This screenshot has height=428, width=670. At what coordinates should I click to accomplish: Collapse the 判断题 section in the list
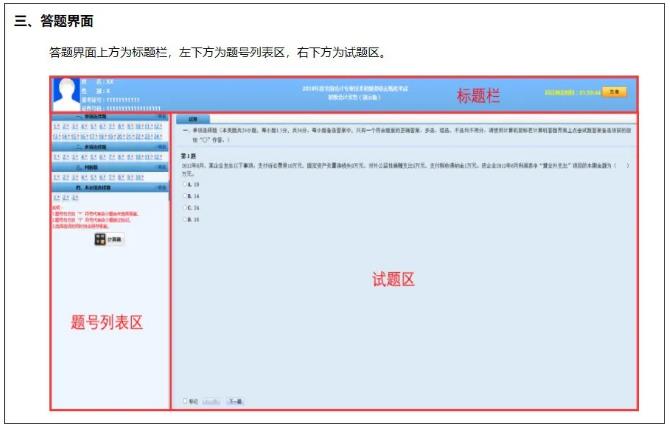[163, 167]
